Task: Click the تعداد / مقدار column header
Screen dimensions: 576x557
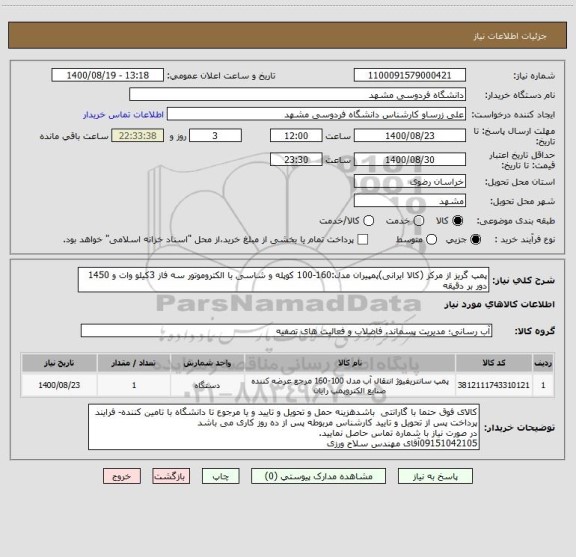Action: pyautogui.click(x=134, y=363)
